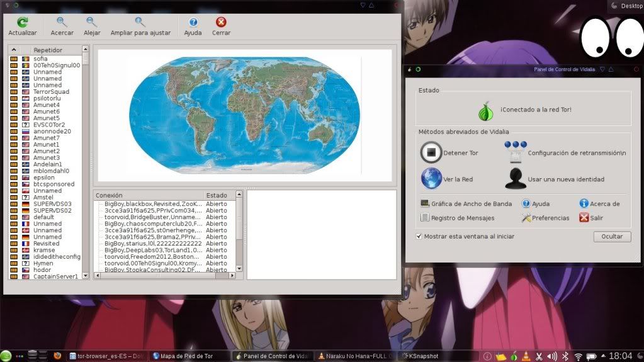Click the Estado column header

219,195
